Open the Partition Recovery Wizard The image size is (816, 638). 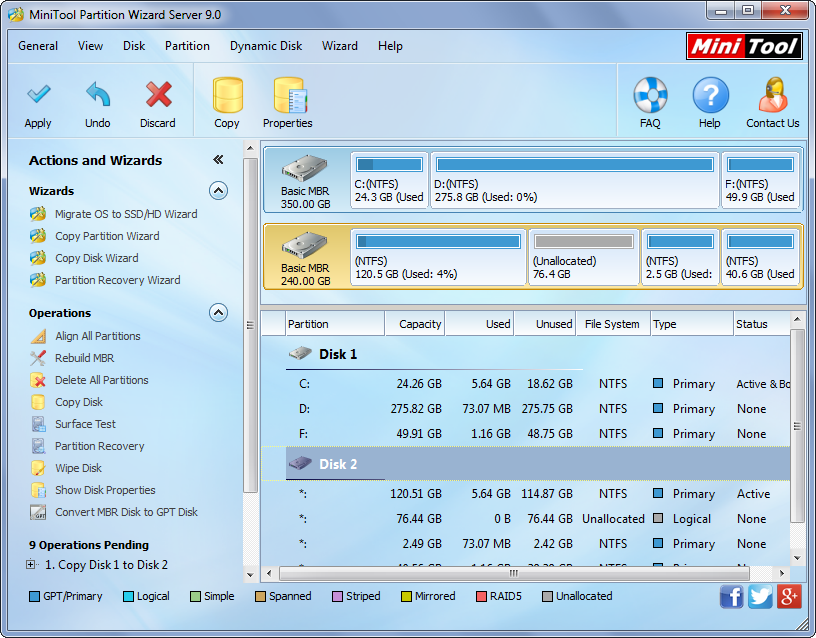tap(118, 280)
